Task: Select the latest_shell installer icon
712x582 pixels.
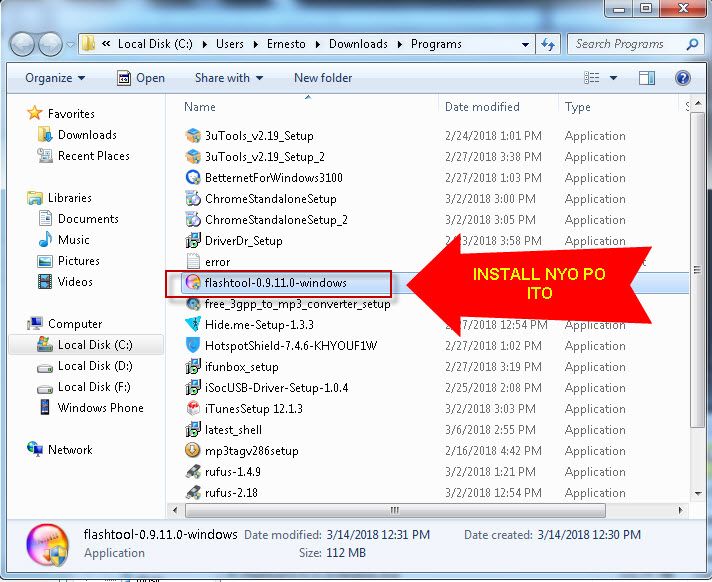Action: [x=193, y=429]
